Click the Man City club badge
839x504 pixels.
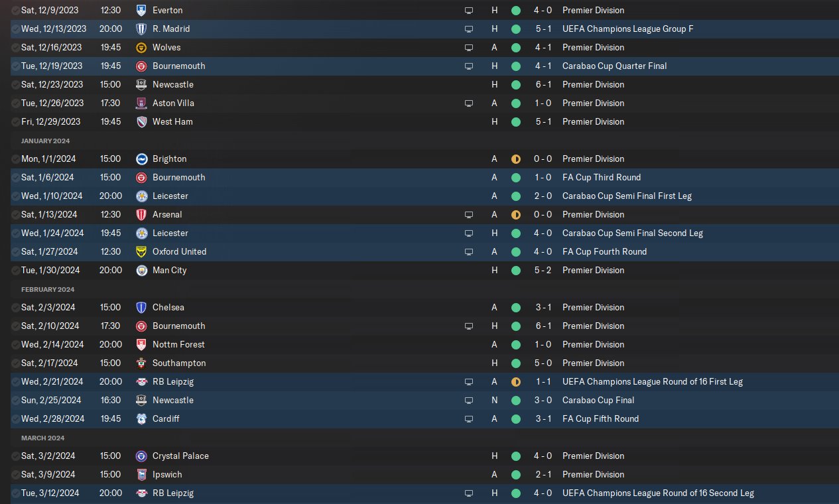141,270
